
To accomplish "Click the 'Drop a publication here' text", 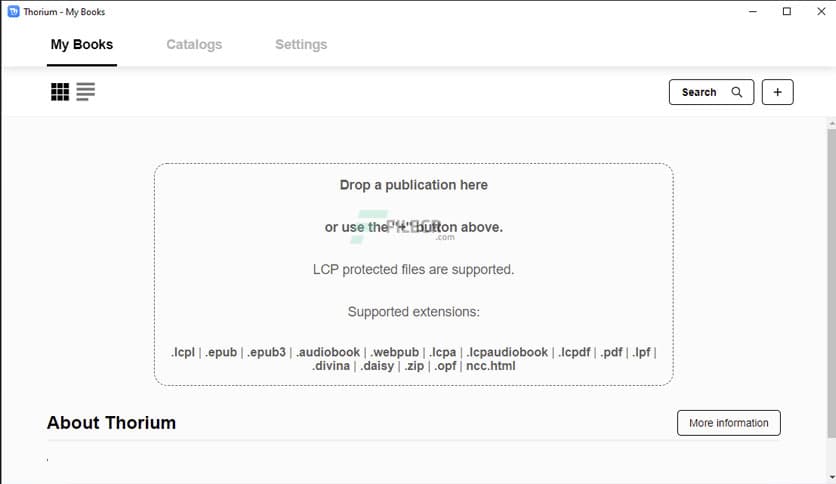I will point(414,185).
